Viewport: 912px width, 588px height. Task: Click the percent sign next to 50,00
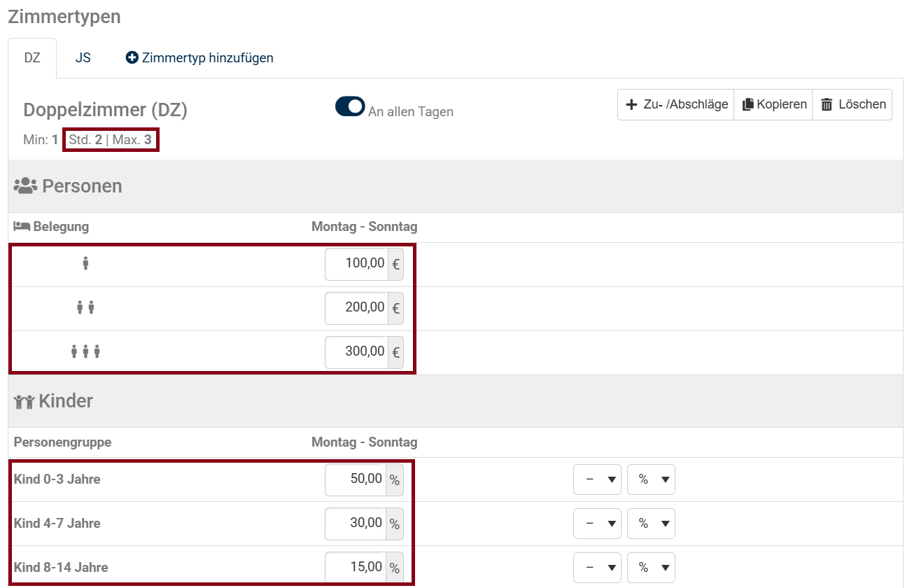395,479
